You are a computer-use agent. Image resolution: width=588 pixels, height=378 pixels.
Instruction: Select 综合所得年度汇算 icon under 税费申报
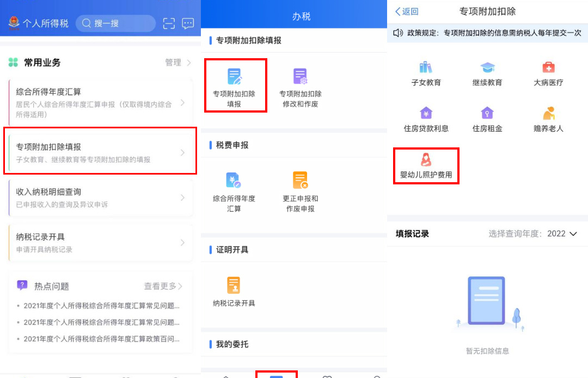click(x=234, y=181)
